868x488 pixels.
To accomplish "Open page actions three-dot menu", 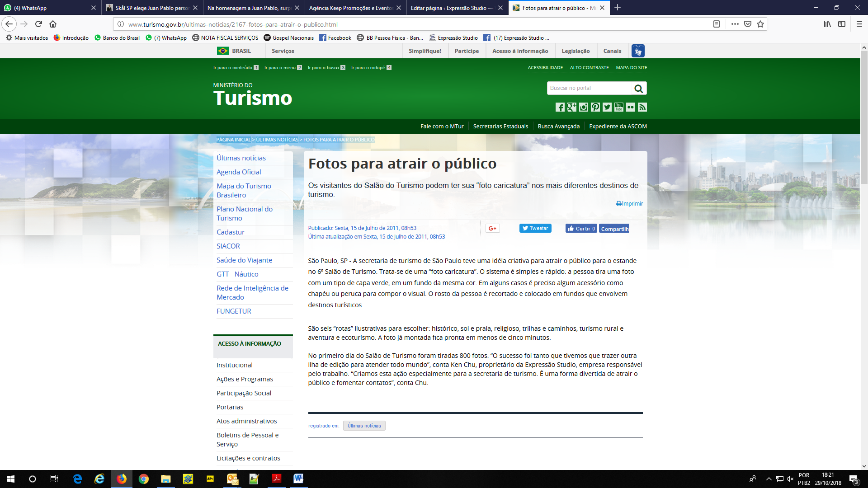I will [735, 24].
